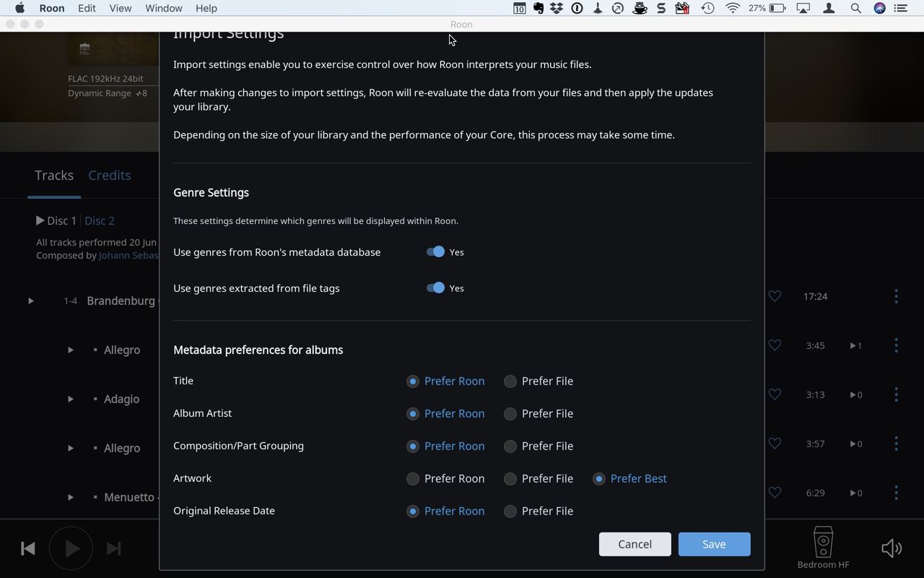This screenshot has width=924, height=578.
Task: Open the View menu
Action: click(x=120, y=9)
